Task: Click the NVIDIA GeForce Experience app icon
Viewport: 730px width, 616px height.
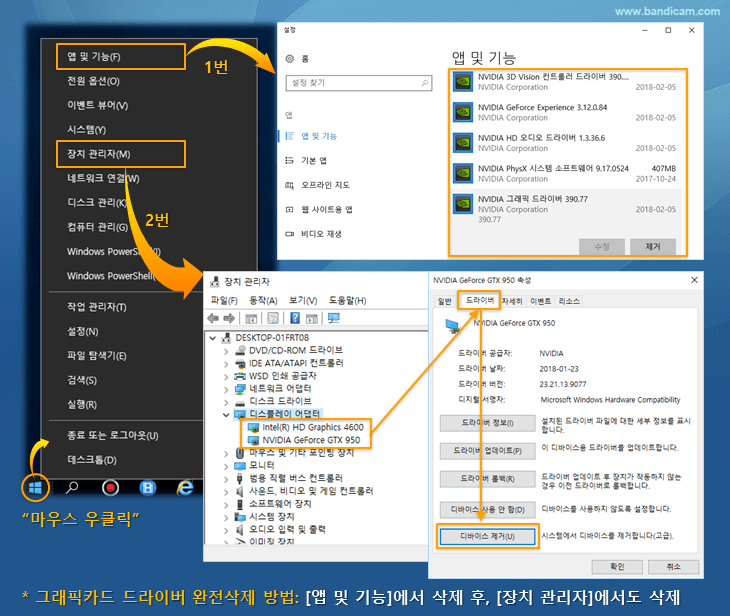Action: tap(463, 112)
